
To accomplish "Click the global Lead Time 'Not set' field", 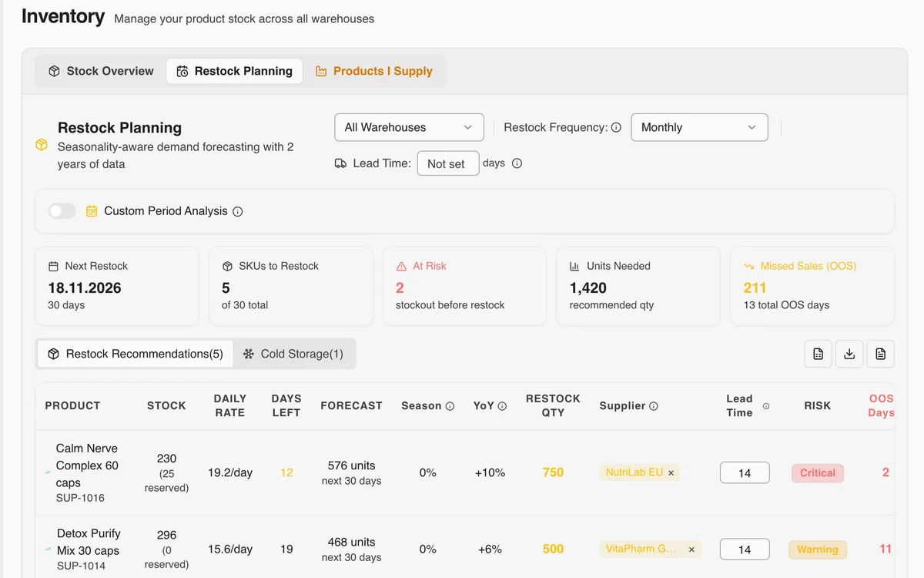I will (x=448, y=163).
